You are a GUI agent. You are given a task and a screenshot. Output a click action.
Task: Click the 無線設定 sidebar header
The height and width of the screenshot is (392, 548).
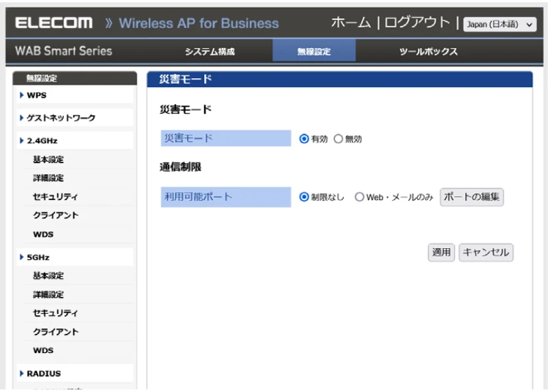tap(75, 78)
